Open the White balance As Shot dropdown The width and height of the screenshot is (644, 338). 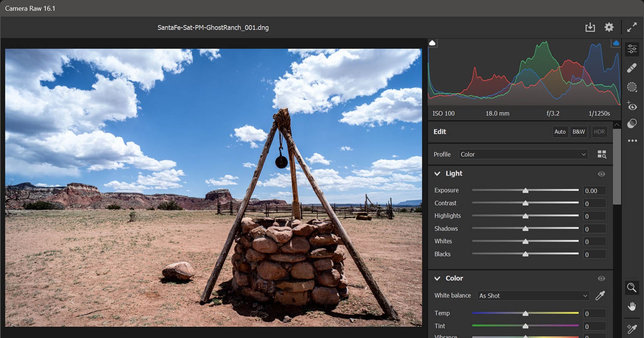pyautogui.click(x=533, y=296)
